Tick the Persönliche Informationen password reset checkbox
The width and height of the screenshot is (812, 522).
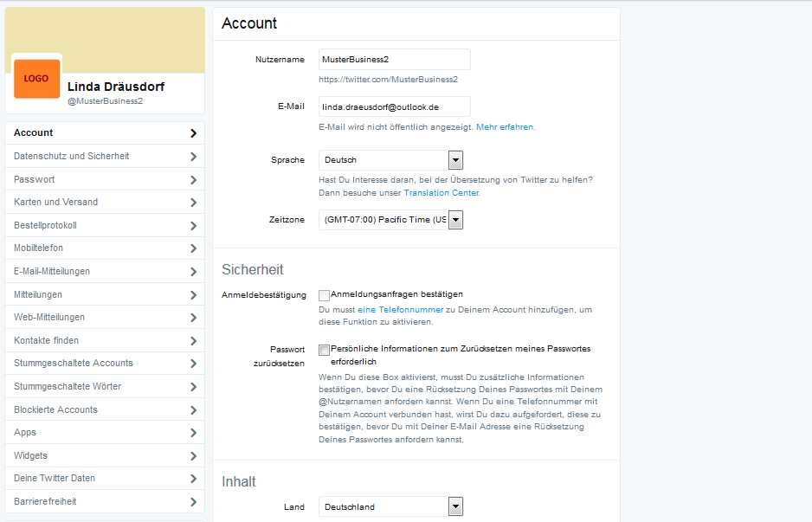click(324, 350)
